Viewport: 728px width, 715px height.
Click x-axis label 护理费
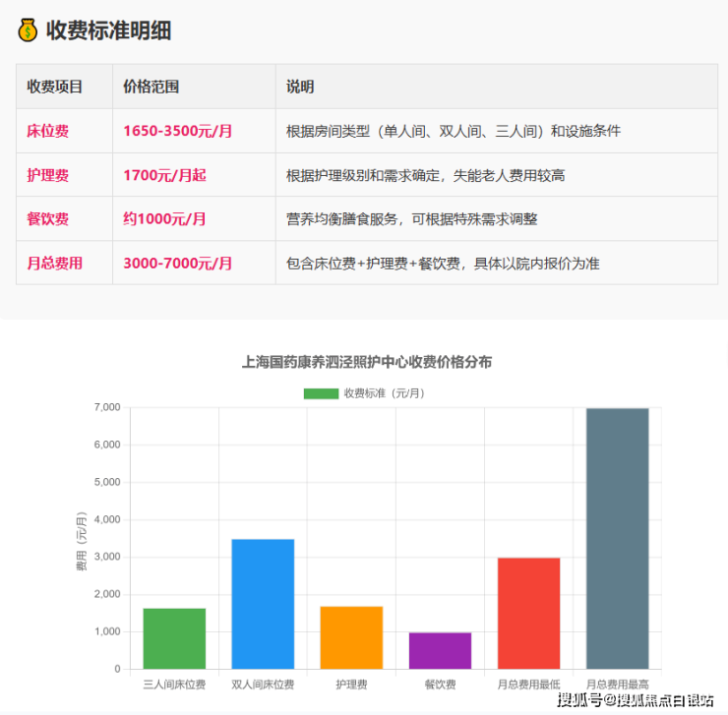pyautogui.click(x=351, y=685)
